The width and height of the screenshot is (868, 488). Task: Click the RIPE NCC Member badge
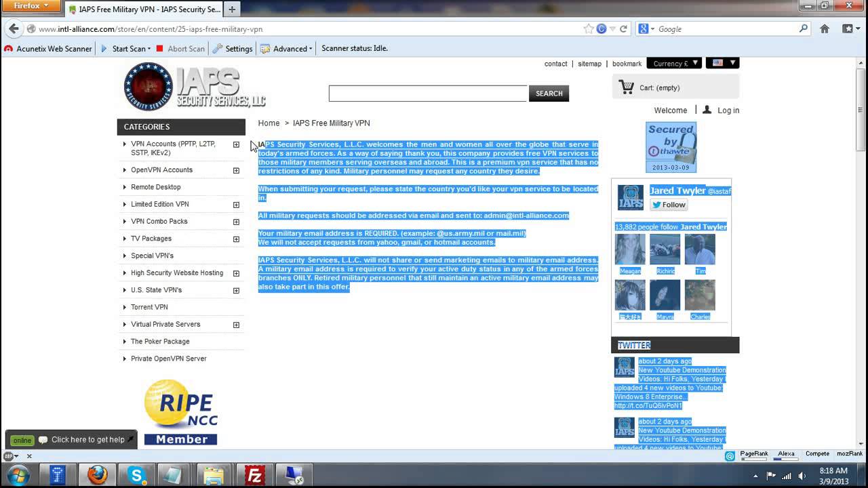click(180, 412)
